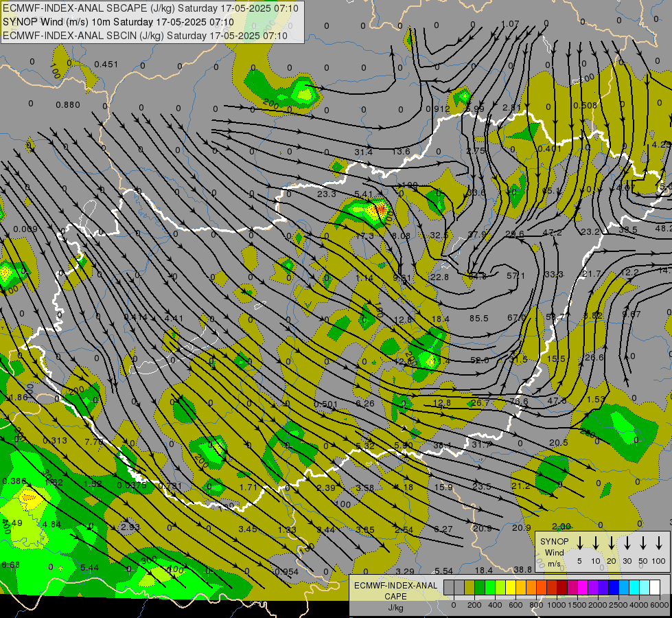Screen dimensions: 672x618
Task: Click the 23.5 value on the map
Action: pos(482,486)
